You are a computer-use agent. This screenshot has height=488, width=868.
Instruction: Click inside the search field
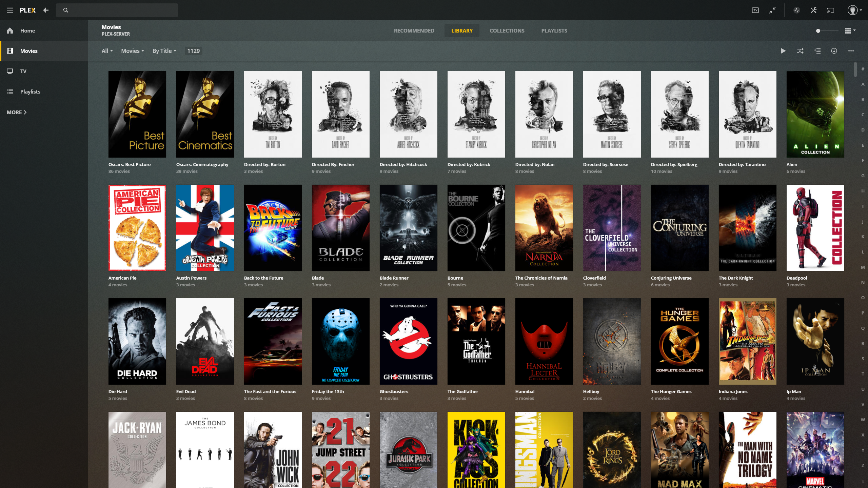click(117, 10)
